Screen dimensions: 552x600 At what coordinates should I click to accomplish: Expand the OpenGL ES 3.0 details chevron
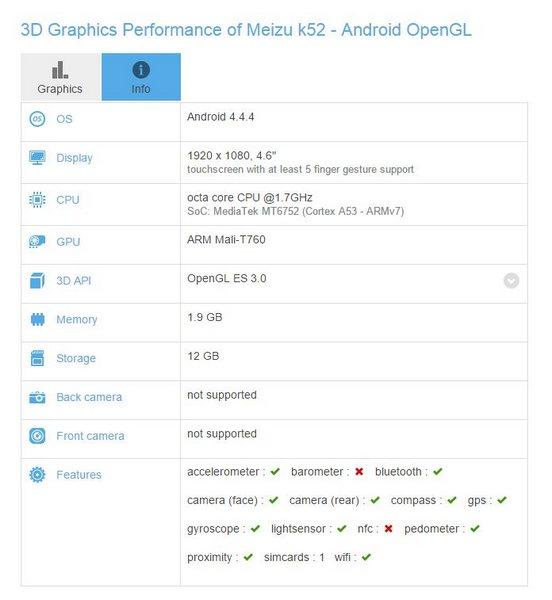pos(511,280)
